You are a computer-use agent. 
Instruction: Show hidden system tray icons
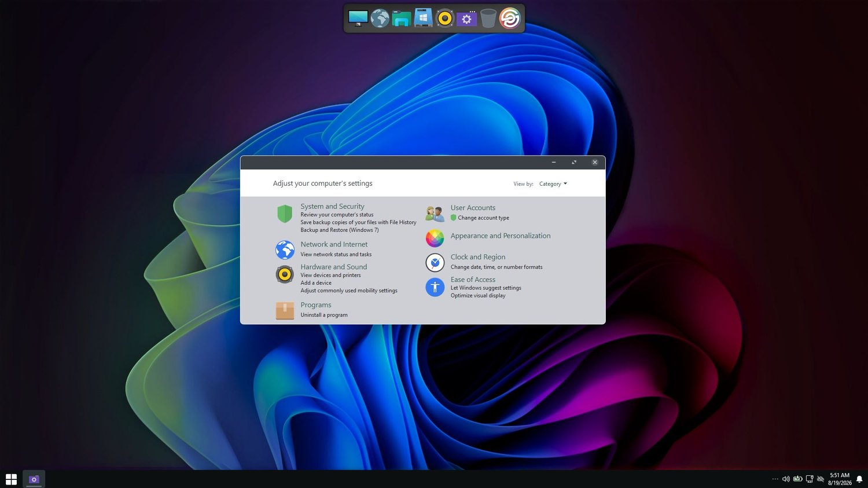[775, 479]
